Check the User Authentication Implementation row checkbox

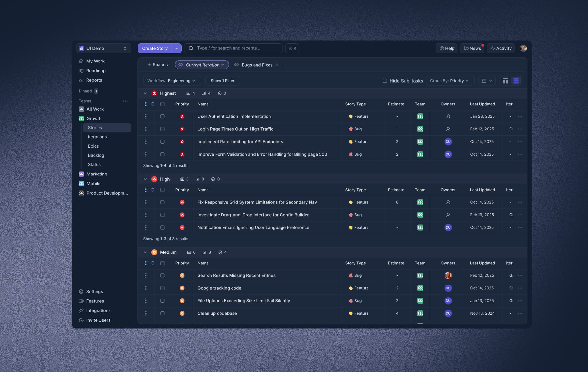click(x=162, y=117)
